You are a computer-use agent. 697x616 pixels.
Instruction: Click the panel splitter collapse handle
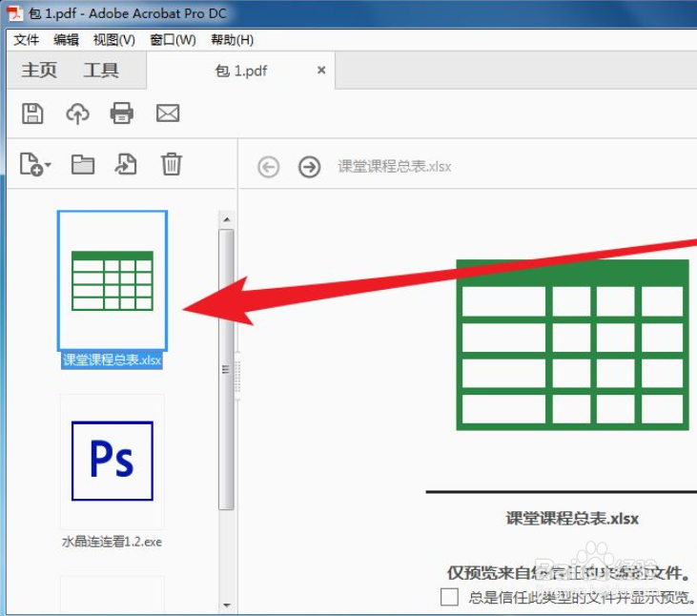pos(237,376)
